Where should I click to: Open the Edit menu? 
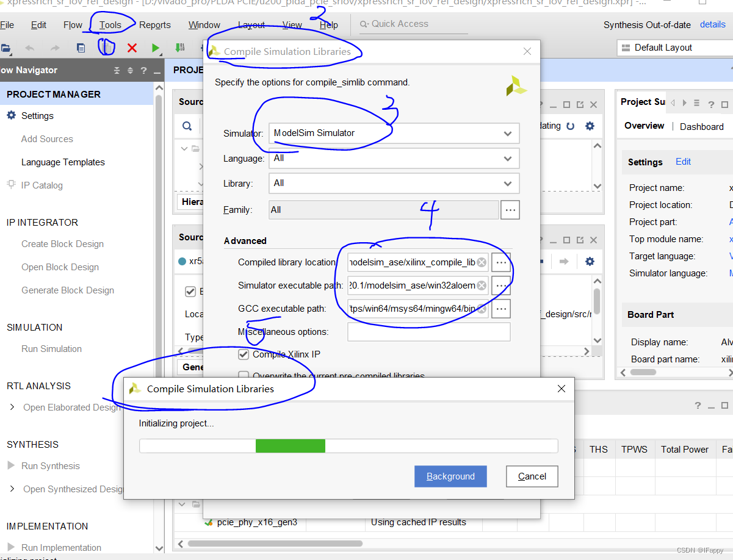pyautogui.click(x=39, y=25)
